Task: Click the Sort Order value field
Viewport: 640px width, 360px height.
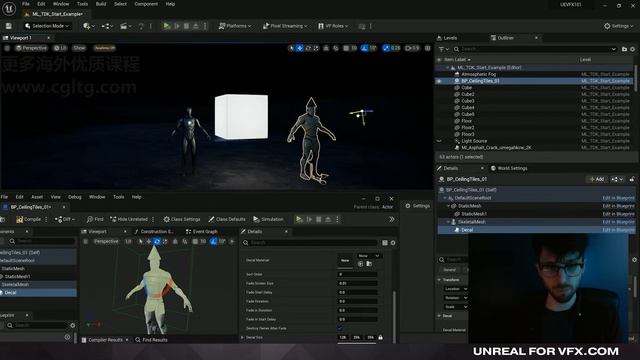Action: [x=357, y=274]
